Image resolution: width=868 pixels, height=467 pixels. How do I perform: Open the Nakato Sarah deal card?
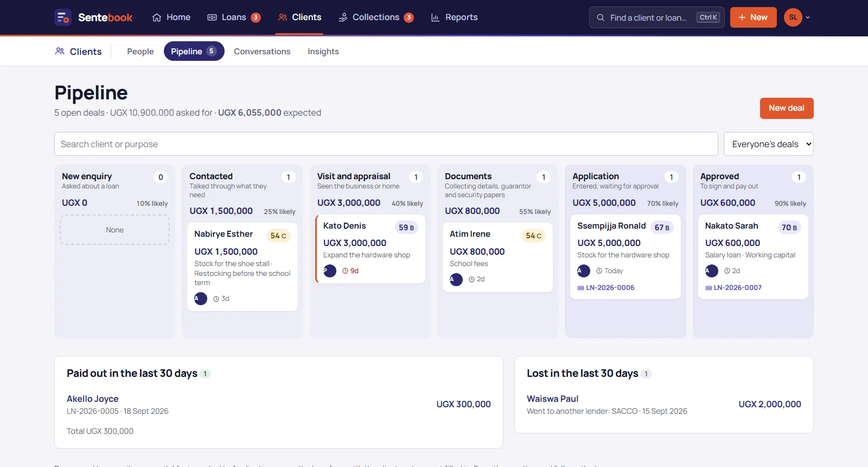tap(753, 256)
